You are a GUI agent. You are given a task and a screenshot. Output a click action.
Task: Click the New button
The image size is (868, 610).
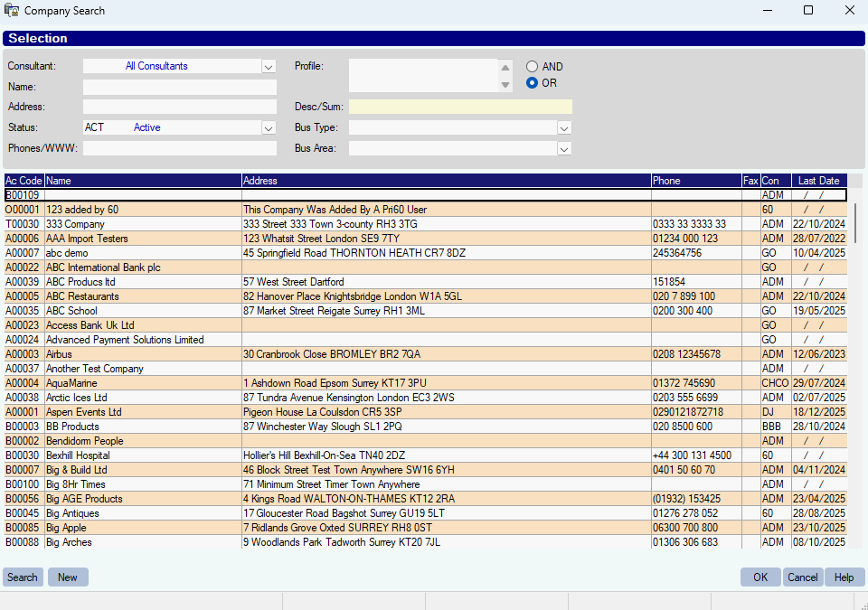point(68,577)
